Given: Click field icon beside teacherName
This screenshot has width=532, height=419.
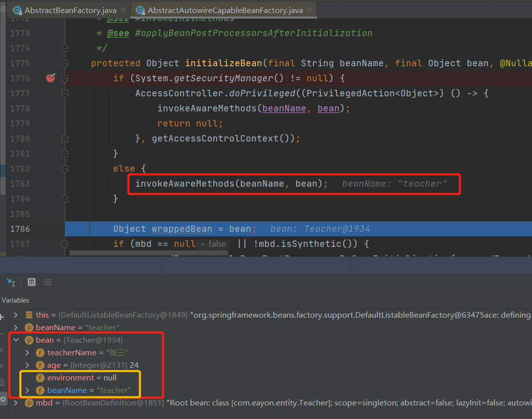Looking at the screenshot, I should [x=40, y=353].
